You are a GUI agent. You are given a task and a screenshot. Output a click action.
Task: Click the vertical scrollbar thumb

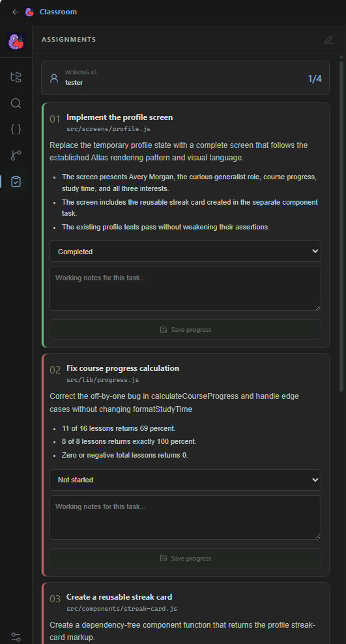pos(341,226)
